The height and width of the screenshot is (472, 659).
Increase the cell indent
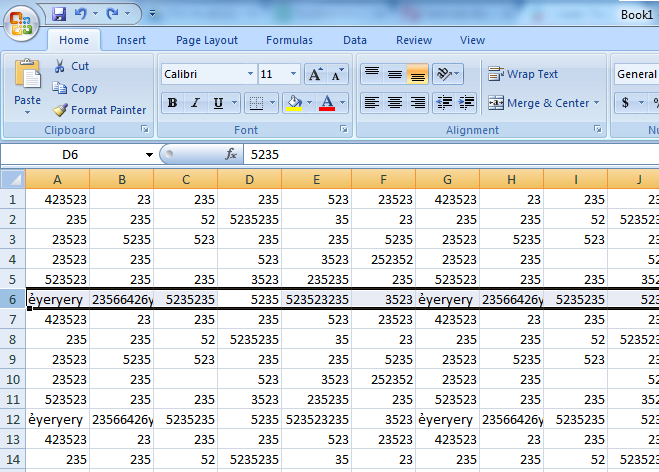[x=465, y=103]
